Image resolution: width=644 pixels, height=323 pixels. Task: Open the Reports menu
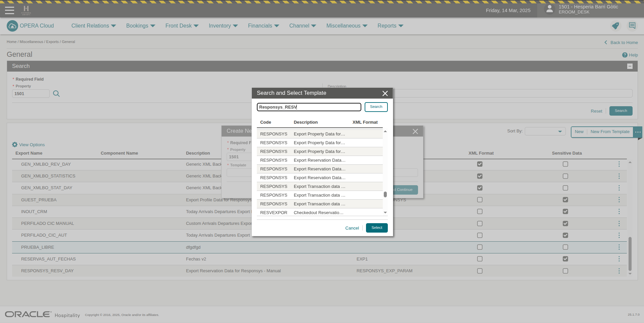click(x=390, y=26)
